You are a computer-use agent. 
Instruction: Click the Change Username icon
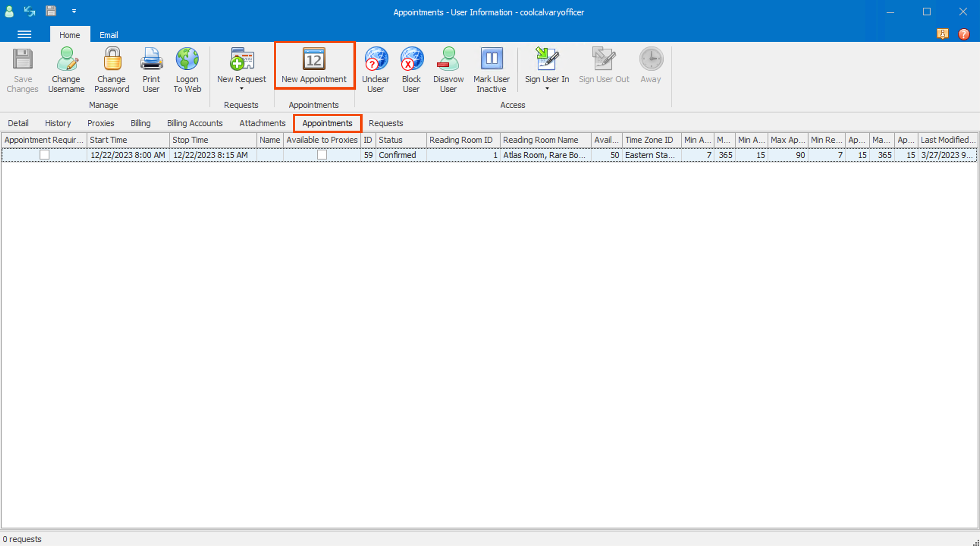click(66, 59)
